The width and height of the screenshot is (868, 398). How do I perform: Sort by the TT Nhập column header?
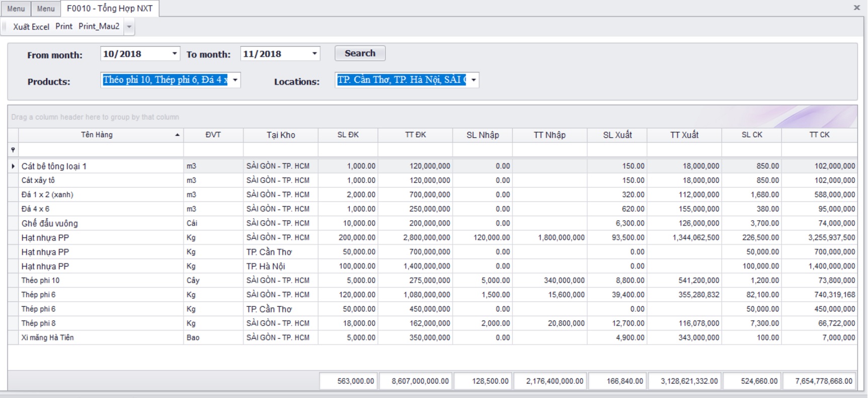[x=549, y=135]
